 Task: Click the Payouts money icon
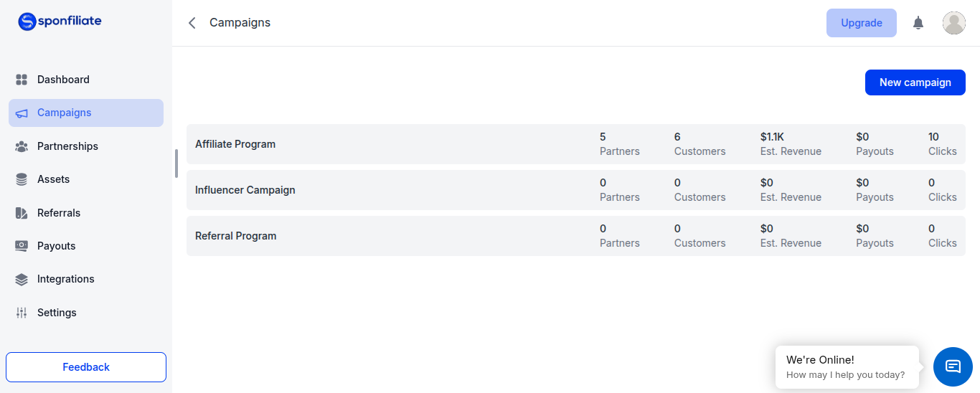[x=22, y=246]
